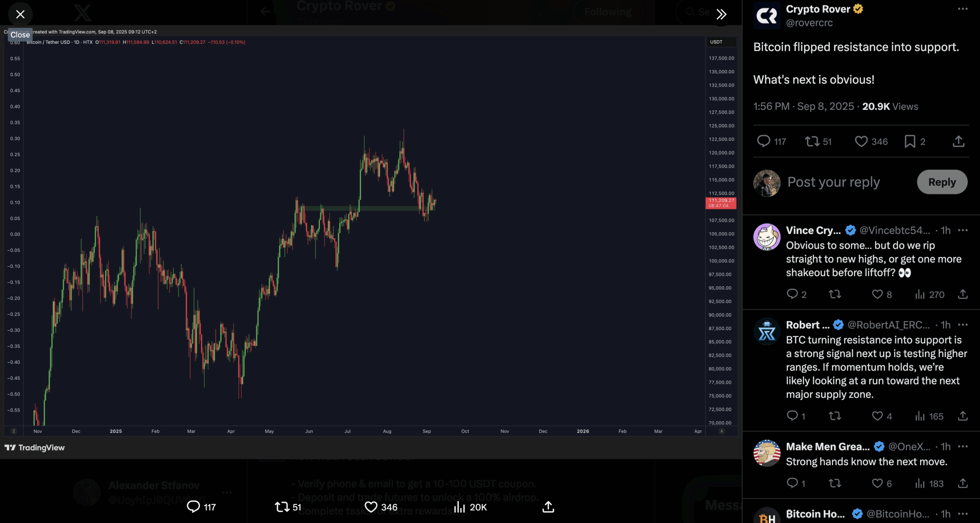980x523 pixels.
Task: View analytics of Robert's reply showing 165
Action: [920, 416]
